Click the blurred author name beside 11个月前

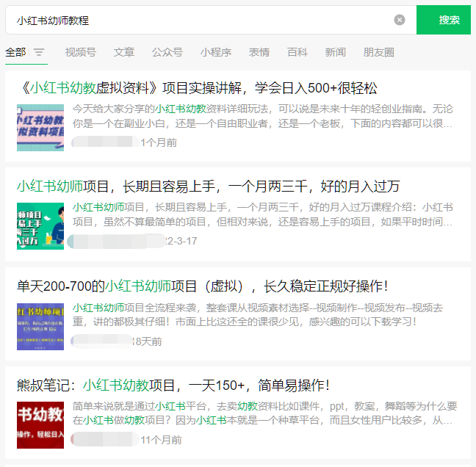coord(105,439)
